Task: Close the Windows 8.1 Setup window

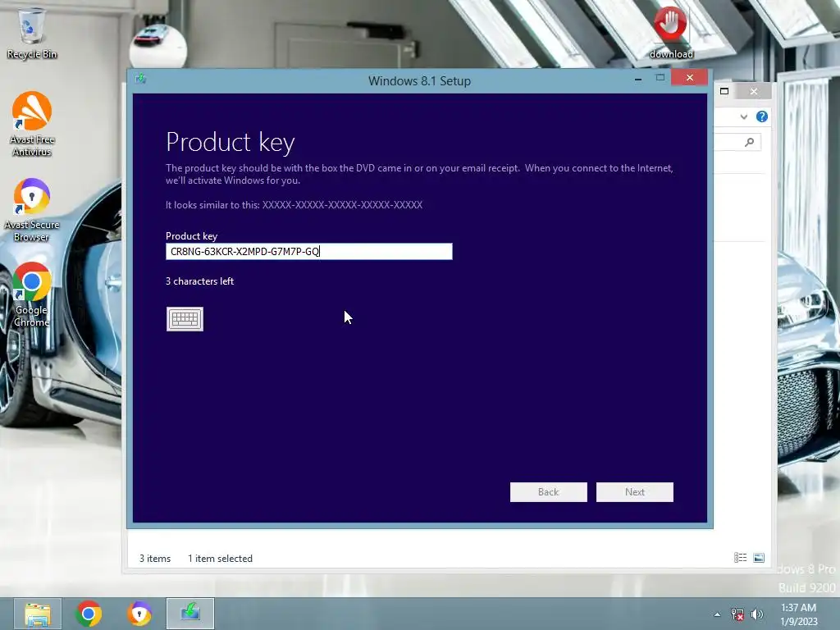Action: pyautogui.click(x=689, y=78)
